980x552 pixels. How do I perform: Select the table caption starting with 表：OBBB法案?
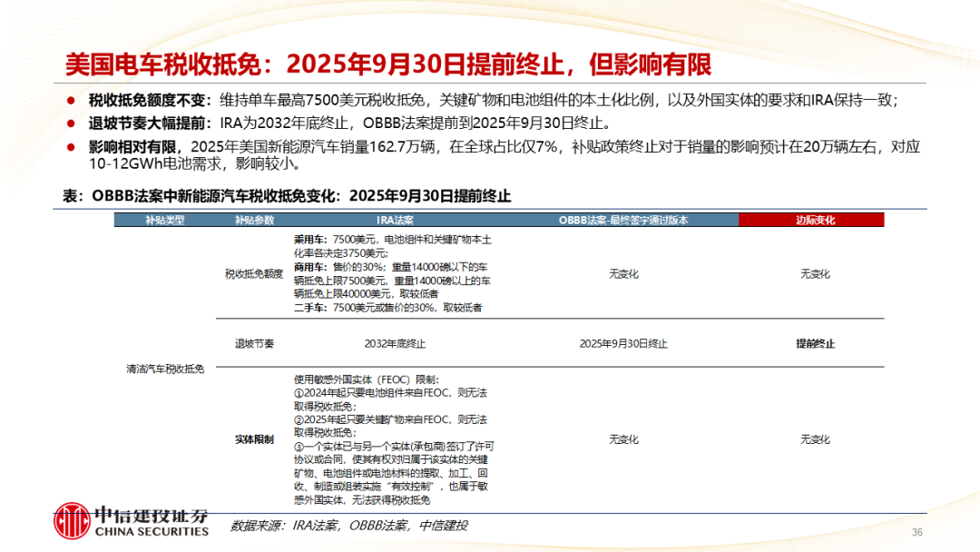tap(287, 196)
